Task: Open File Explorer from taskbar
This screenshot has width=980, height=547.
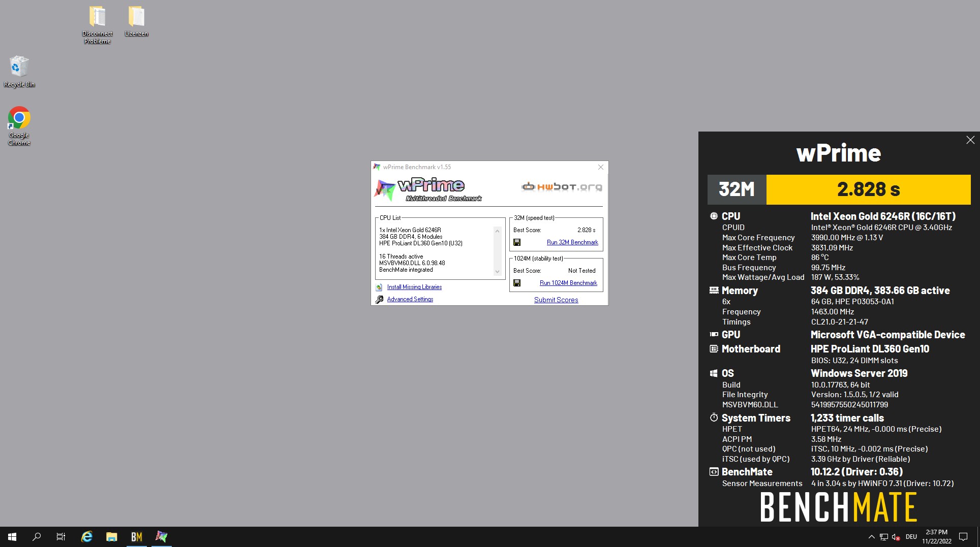Action: 112,536
